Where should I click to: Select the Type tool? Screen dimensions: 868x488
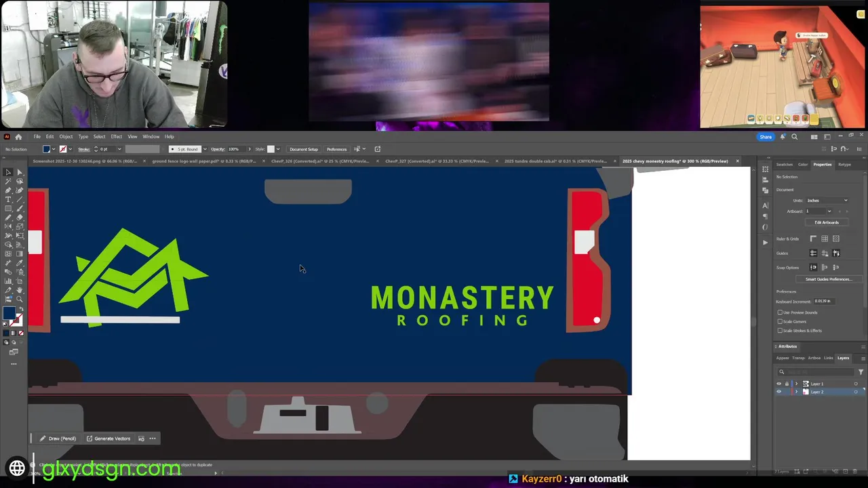8,199
